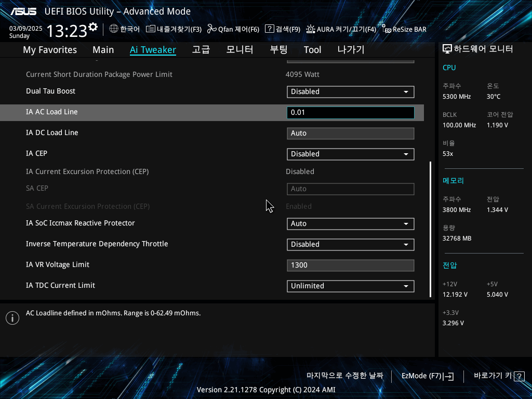
Task: Click the search question mark icon (F9)
Action: coord(270,29)
